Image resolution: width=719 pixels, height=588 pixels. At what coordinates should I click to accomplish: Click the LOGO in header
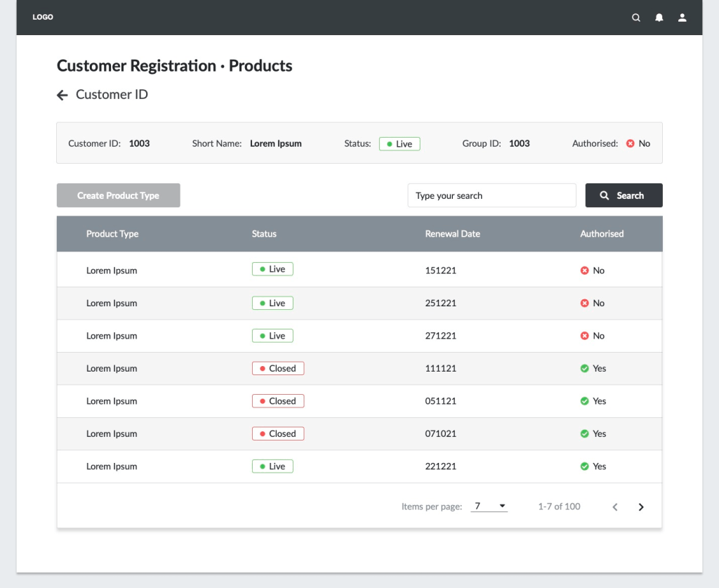[43, 18]
